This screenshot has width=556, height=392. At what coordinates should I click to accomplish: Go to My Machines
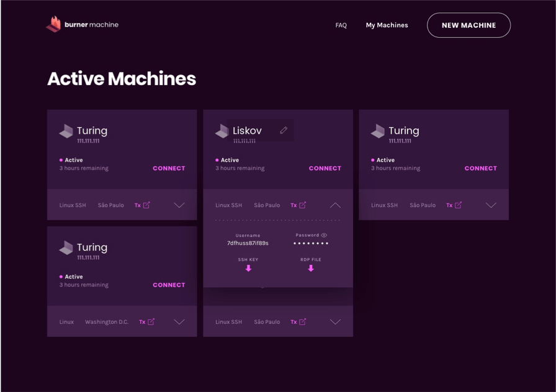[387, 25]
